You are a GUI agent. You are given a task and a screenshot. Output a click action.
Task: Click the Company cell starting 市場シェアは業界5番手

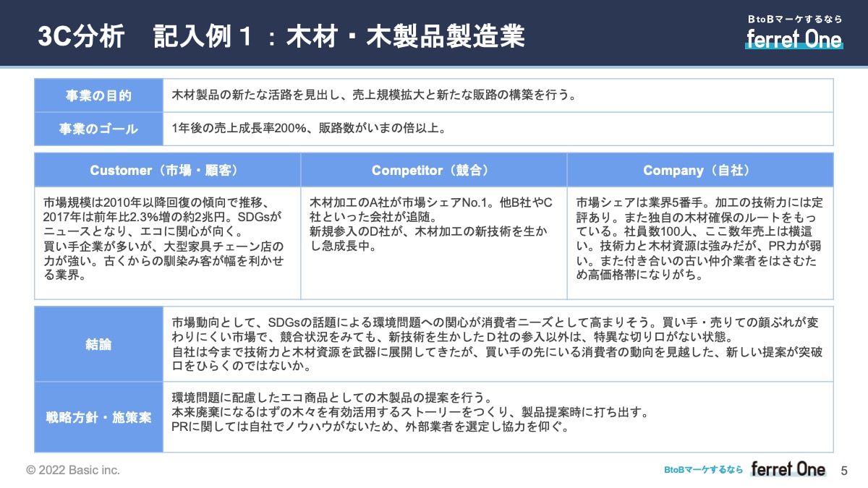700,243
